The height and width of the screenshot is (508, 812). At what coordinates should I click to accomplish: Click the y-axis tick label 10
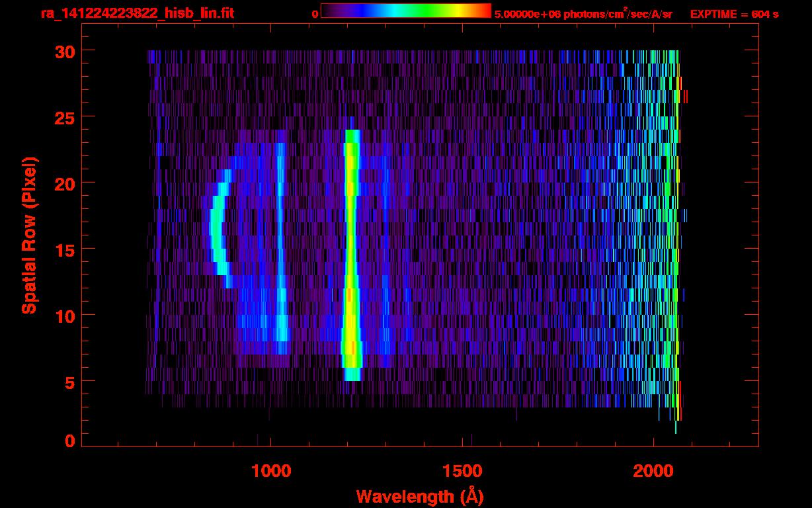[64, 316]
